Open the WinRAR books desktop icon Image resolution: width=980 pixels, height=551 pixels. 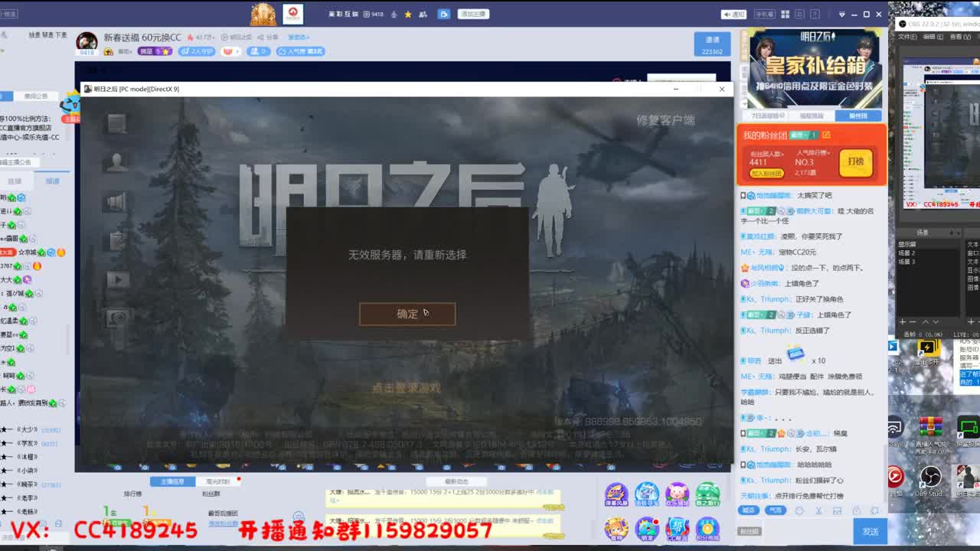coord(930,426)
